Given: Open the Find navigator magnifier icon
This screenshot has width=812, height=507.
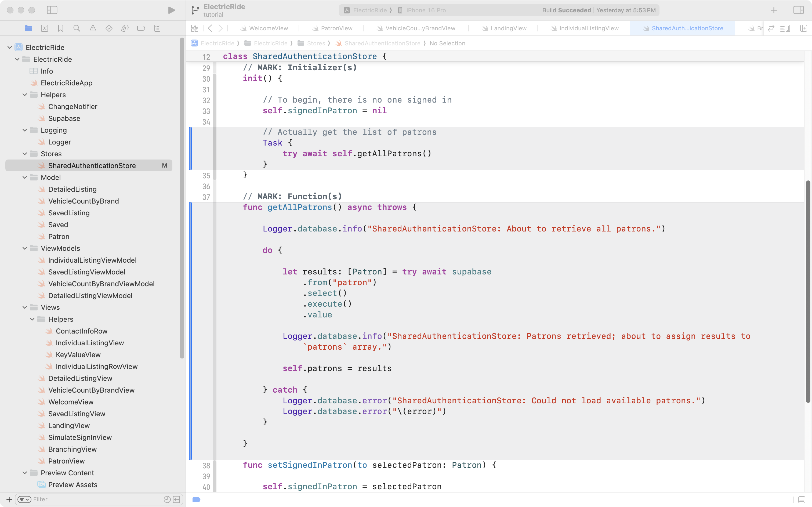Looking at the screenshot, I should (x=77, y=28).
